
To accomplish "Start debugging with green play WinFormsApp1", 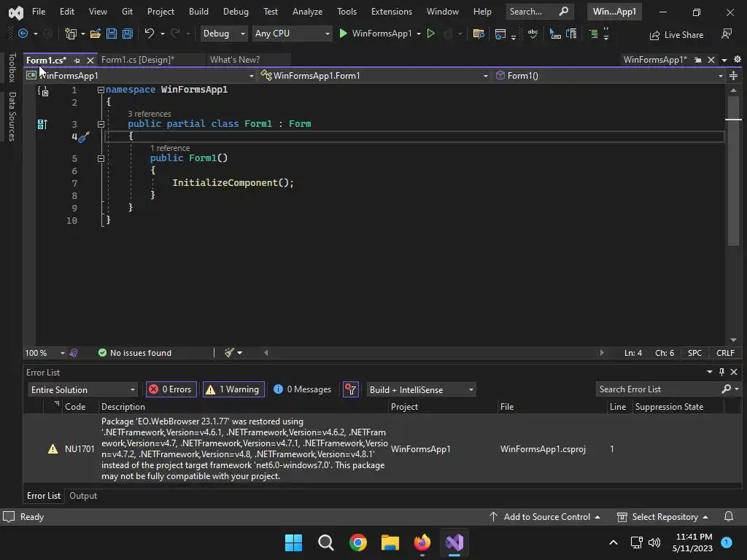I will [376, 34].
